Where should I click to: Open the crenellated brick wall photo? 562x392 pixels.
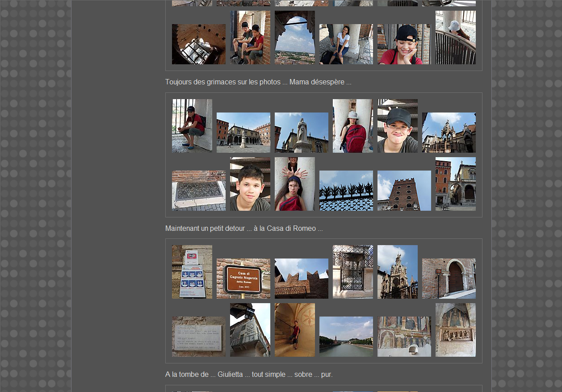click(x=301, y=279)
